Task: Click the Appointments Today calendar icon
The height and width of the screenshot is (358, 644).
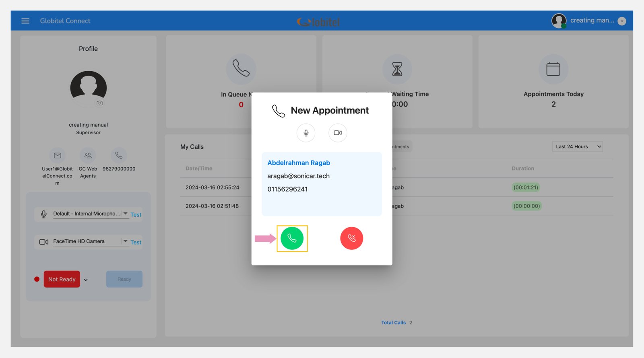Action: coord(553,69)
